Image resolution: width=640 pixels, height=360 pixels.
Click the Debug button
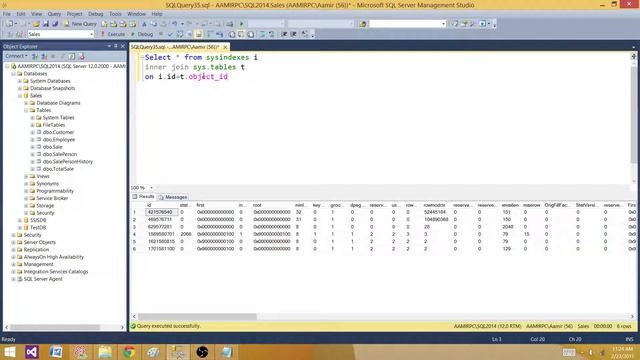pos(142,34)
